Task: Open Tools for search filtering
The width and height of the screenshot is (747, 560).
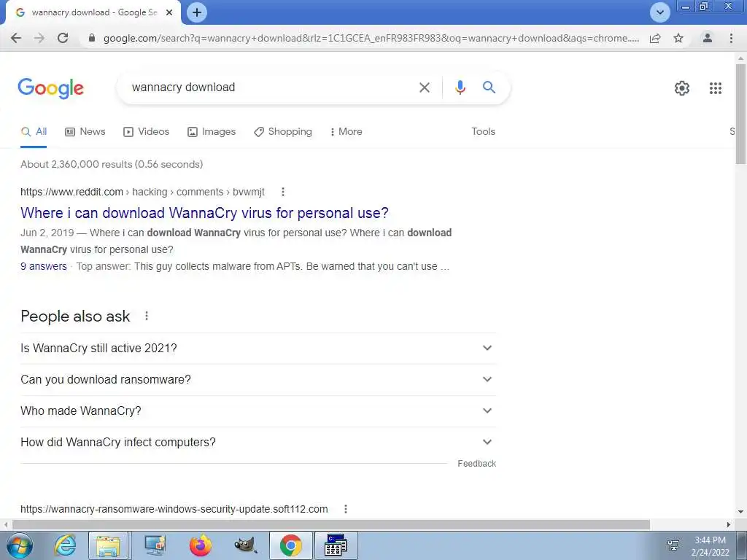Action: (x=483, y=132)
